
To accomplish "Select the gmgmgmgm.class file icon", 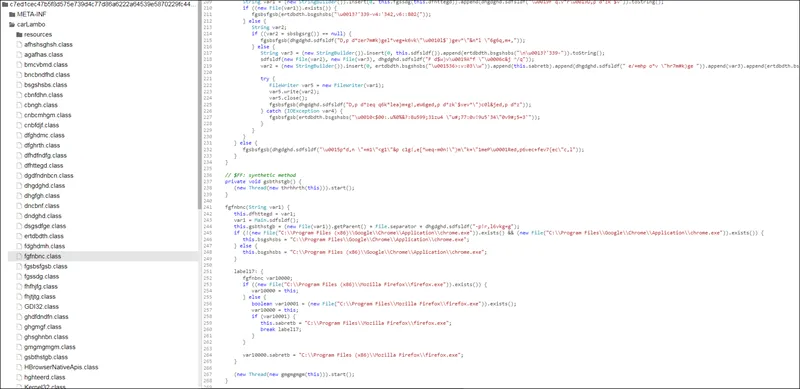I will coord(19,347).
